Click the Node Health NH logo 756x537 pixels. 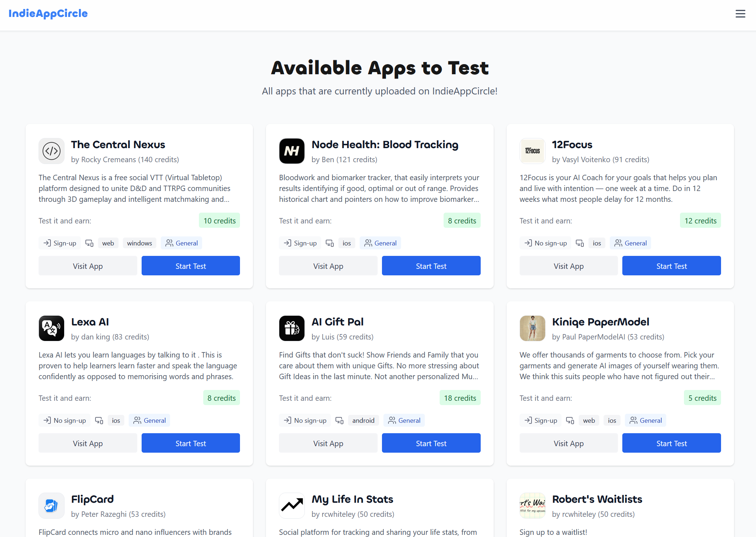(292, 151)
